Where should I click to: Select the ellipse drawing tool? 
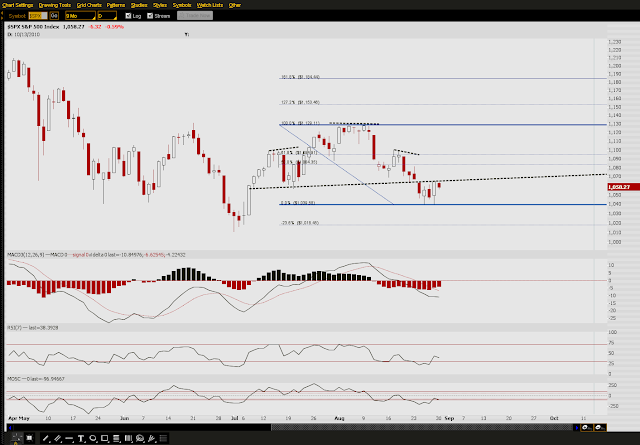[93, 438]
